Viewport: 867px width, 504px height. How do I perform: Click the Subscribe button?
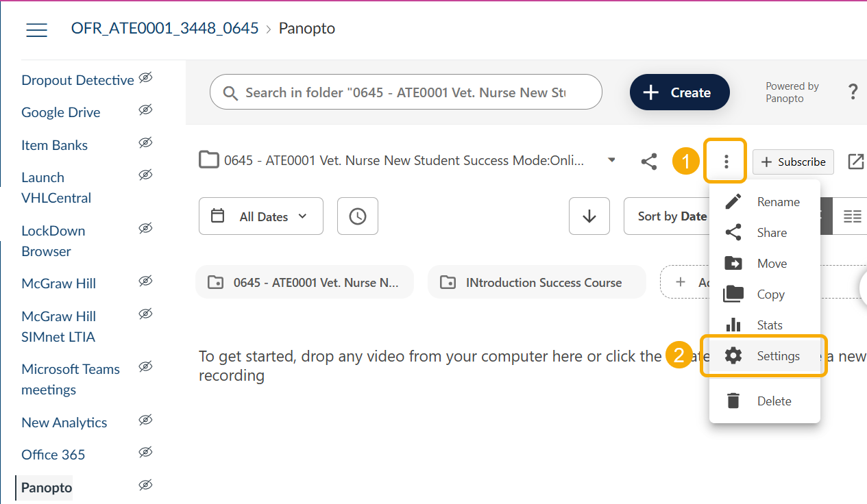click(793, 162)
